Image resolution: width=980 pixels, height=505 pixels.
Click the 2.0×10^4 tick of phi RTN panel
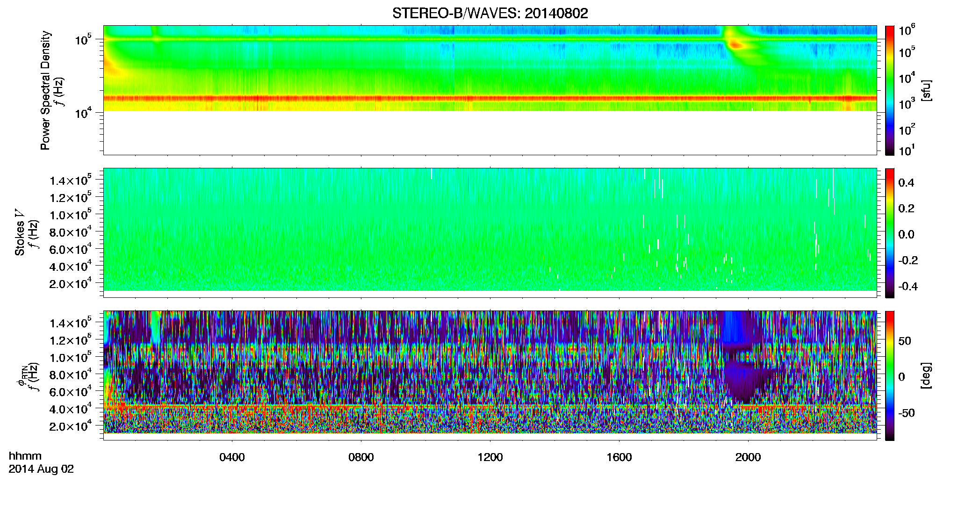(70, 426)
